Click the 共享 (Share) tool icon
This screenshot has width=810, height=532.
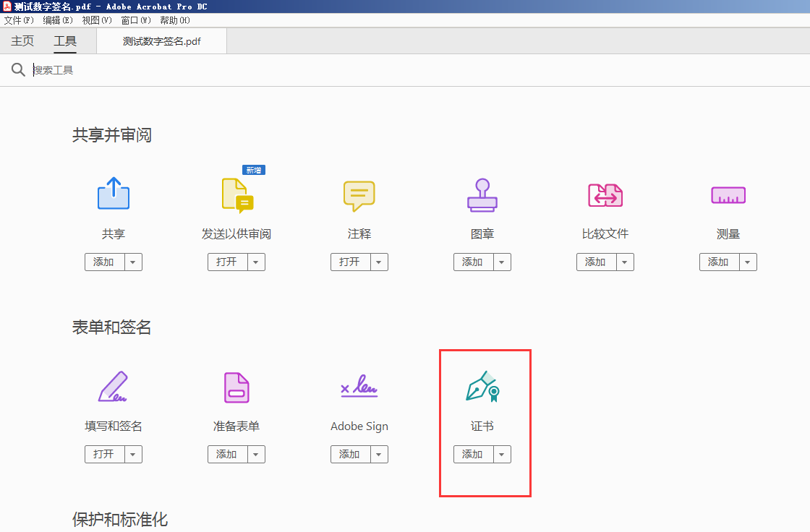pyautogui.click(x=114, y=194)
